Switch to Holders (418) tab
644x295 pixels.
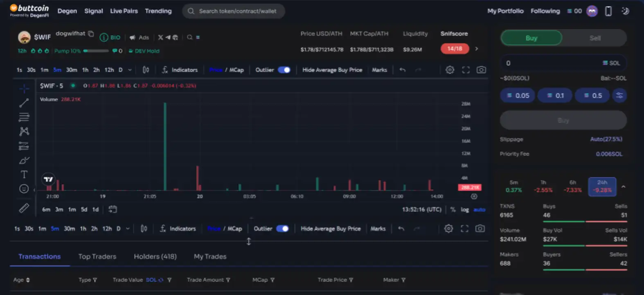click(155, 257)
